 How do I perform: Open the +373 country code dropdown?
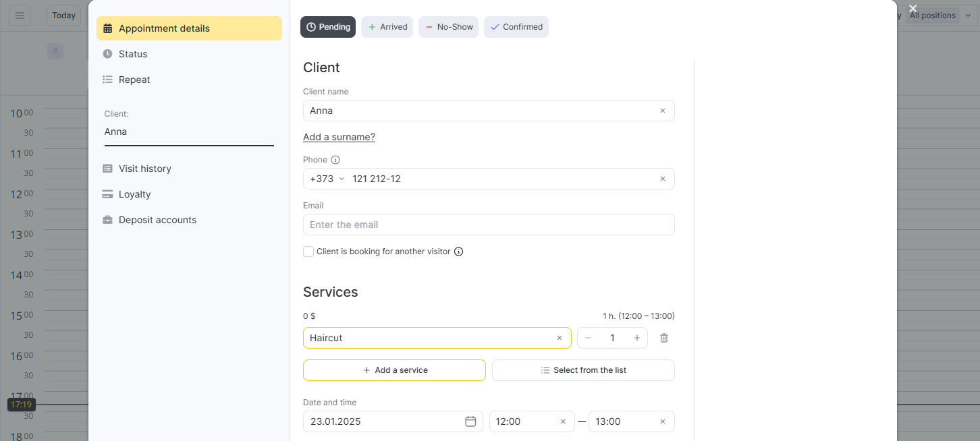tap(327, 179)
